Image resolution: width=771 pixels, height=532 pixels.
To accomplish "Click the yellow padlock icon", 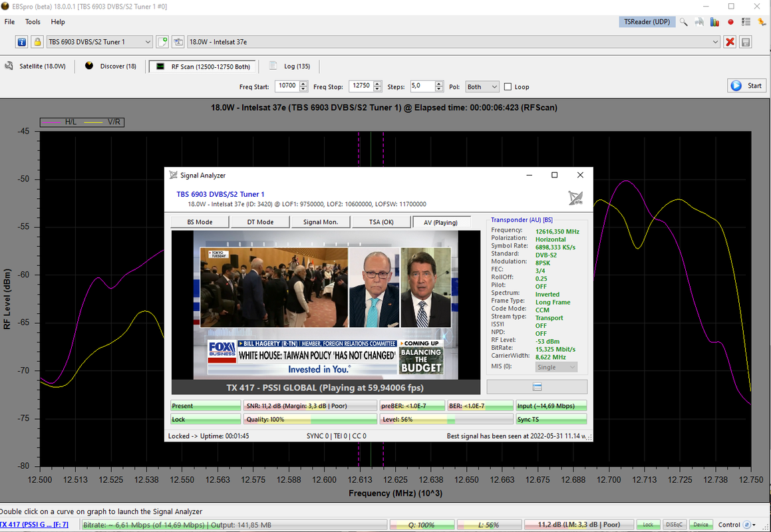I will (37, 42).
